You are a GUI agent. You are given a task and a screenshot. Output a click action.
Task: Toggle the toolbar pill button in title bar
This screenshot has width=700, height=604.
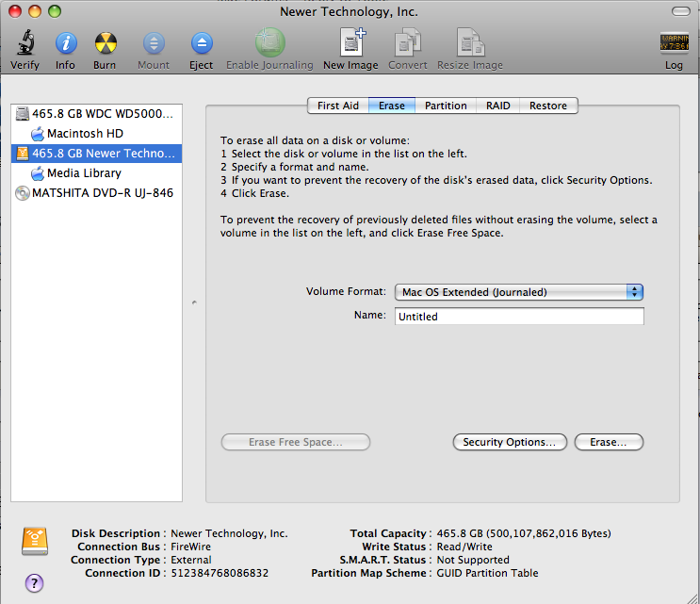680,11
